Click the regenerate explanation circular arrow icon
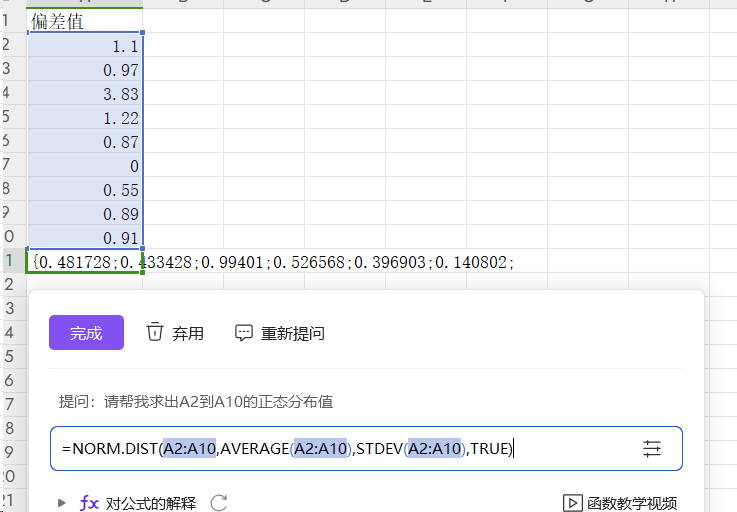Screen dimensions: 737x512 (219, 503)
